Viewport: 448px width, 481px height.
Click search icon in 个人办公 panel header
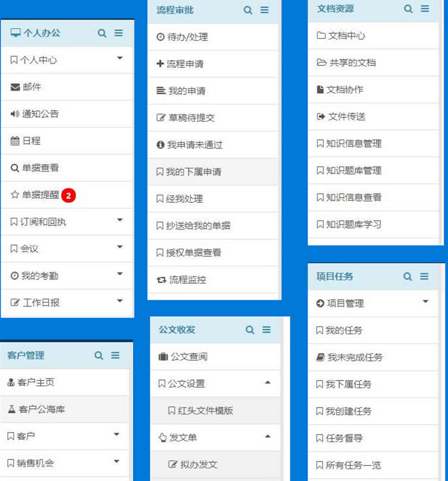102,33
